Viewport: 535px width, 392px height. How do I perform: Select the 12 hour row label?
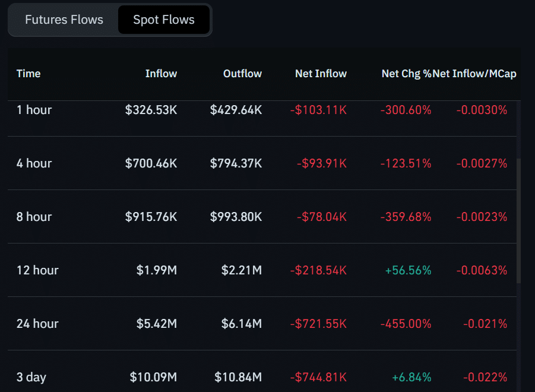[37, 270]
